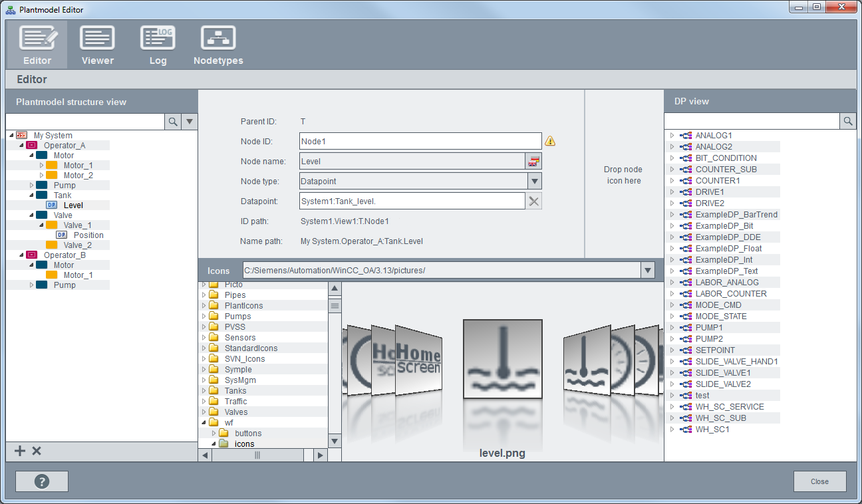
Task: Open the icons path dropdown
Action: click(x=647, y=271)
